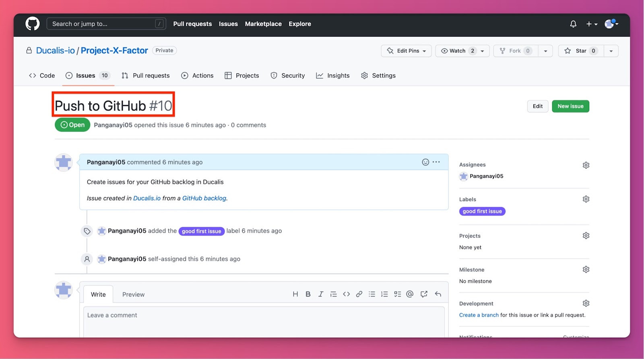This screenshot has height=359, width=644.
Task: Click the comment author Panganayi05 name
Action: [106, 162]
